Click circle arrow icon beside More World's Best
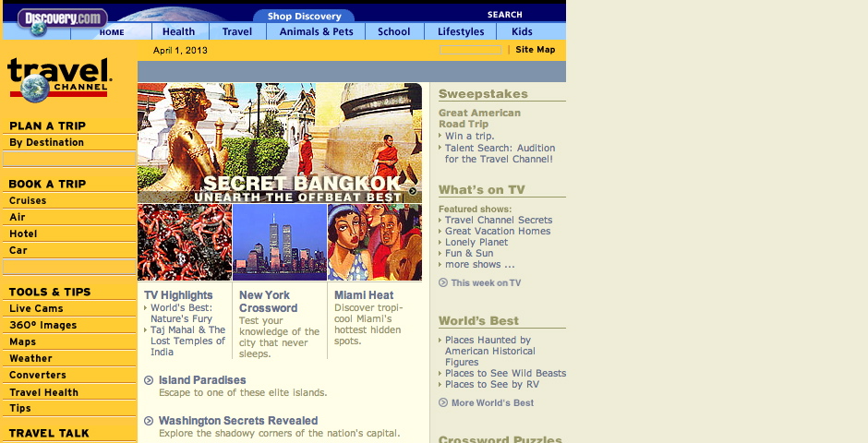Viewport: 868px width, 443px height. pyautogui.click(x=443, y=402)
